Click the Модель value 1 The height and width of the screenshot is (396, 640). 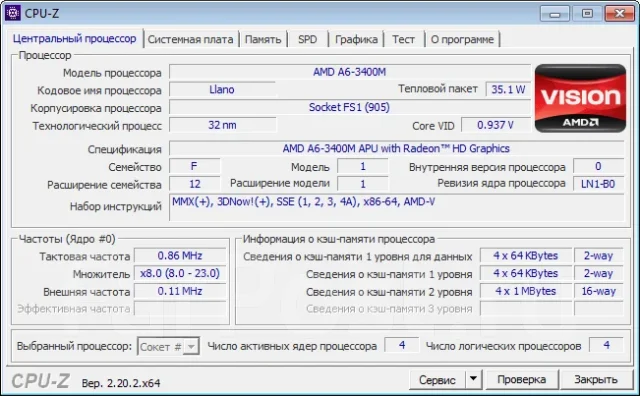pos(362,166)
